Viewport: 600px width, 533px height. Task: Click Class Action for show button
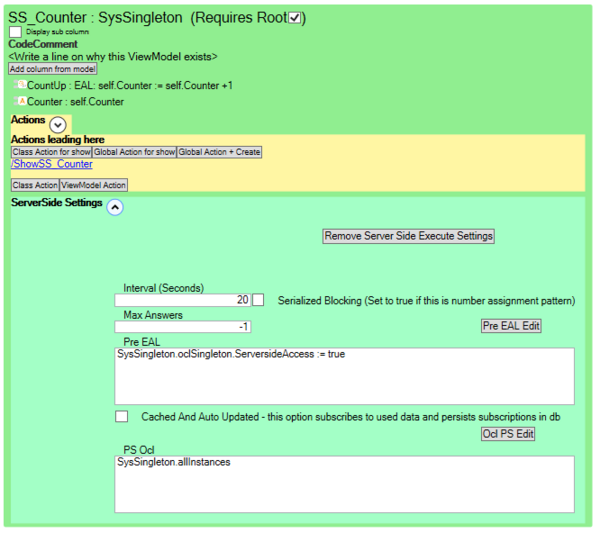[51, 152]
